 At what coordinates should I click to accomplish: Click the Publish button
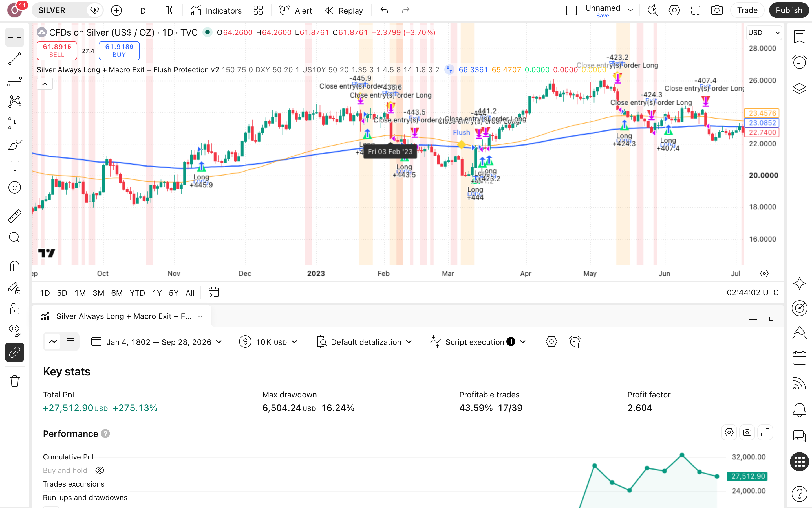pos(789,10)
